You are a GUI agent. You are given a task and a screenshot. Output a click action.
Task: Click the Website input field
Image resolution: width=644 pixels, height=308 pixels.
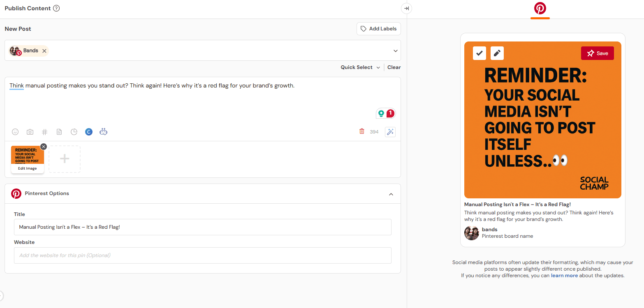202,255
